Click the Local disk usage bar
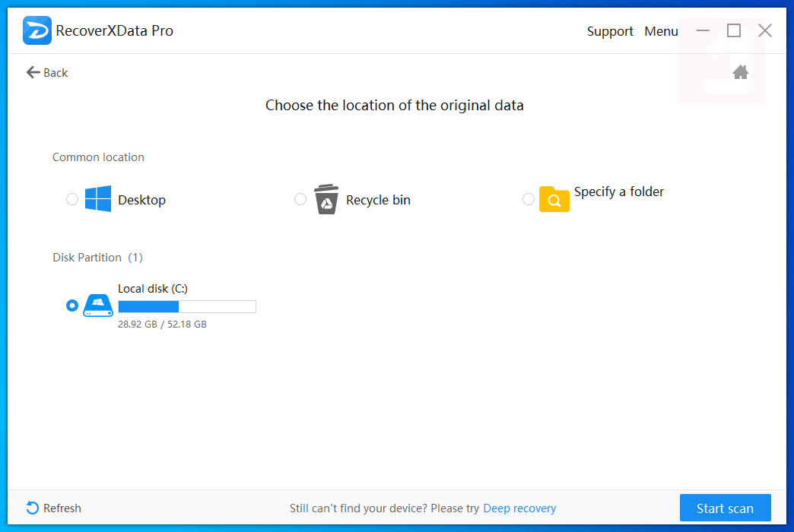 [186, 306]
